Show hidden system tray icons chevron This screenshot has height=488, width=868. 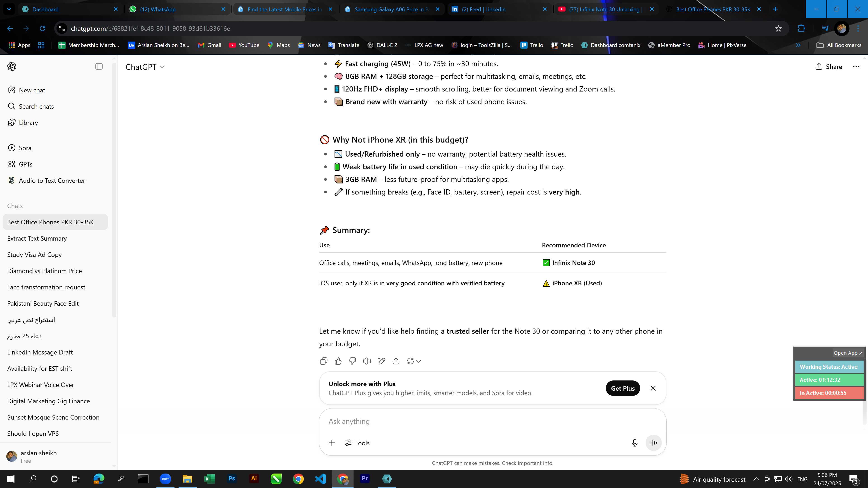(x=756, y=479)
